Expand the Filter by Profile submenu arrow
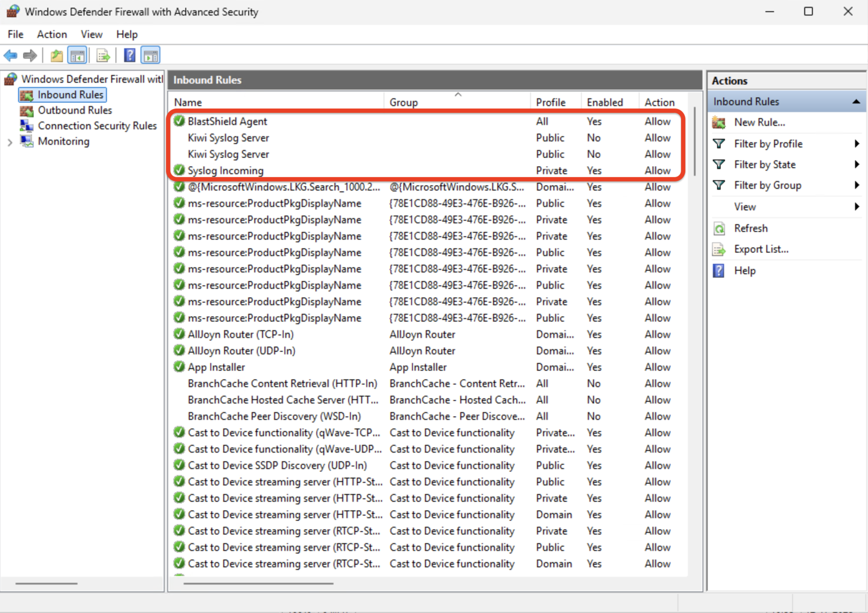 (x=857, y=144)
